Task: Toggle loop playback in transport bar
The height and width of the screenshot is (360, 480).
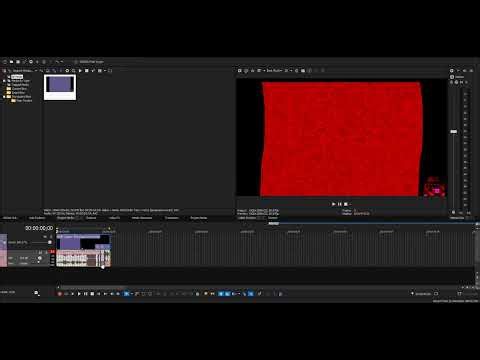Action: coord(66,294)
